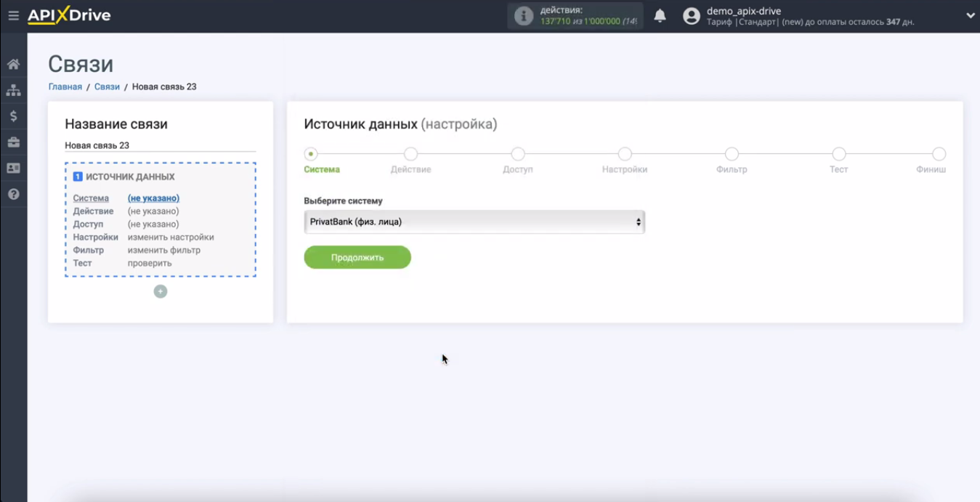Add a new block with plus icon

pyautogui.click(x=161, y=291)
